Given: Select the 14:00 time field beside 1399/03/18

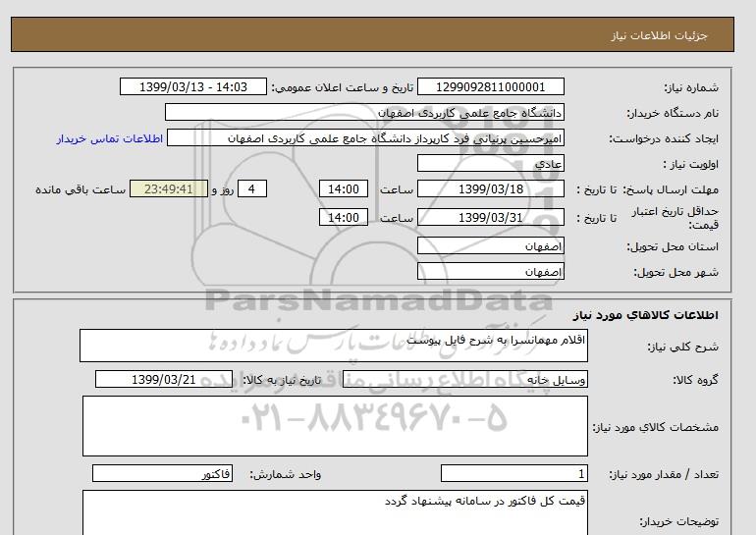Looking at the screenshot, I should coord(344,188).
